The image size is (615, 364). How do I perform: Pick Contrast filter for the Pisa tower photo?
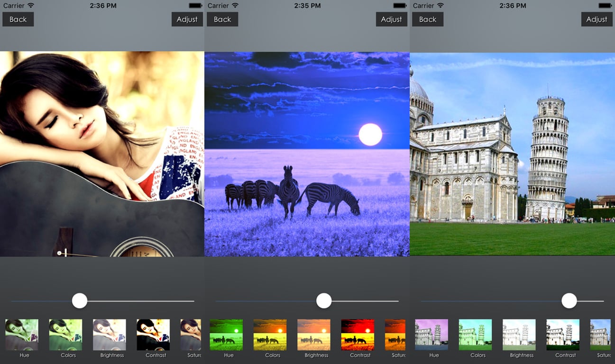point(563,335)
